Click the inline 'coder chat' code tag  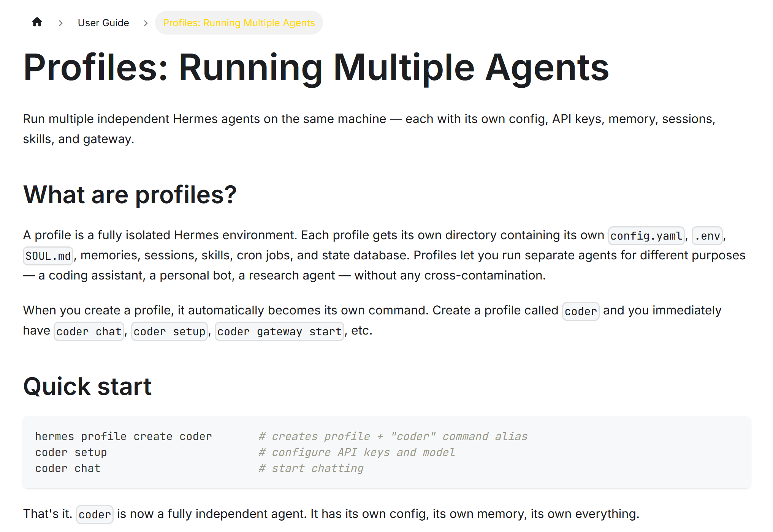coord(89,332)
